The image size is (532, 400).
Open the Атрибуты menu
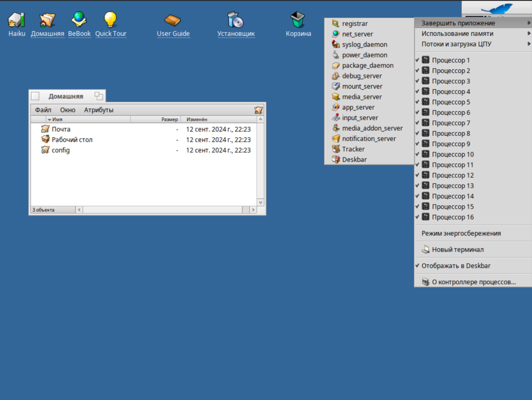99,110
